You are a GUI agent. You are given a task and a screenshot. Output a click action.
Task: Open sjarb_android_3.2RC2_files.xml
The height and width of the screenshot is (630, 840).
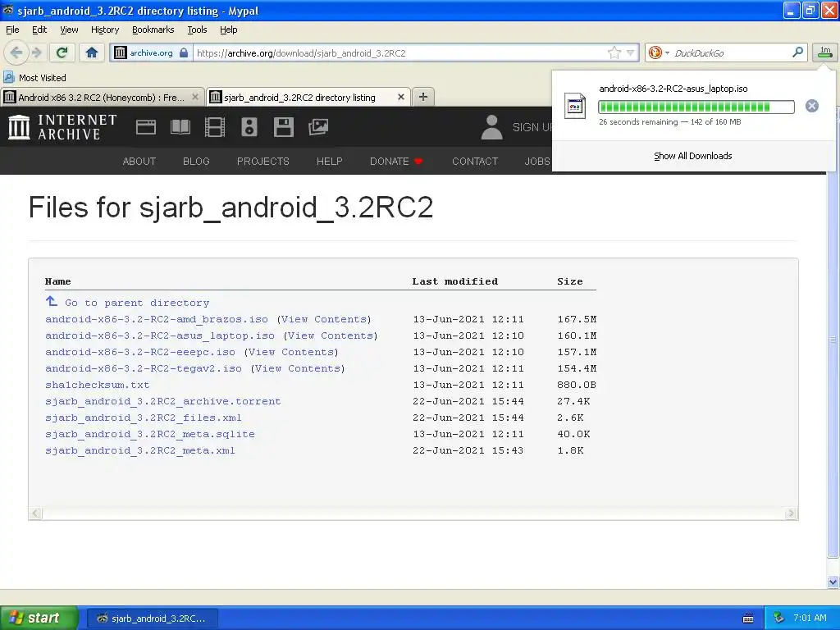143,418
